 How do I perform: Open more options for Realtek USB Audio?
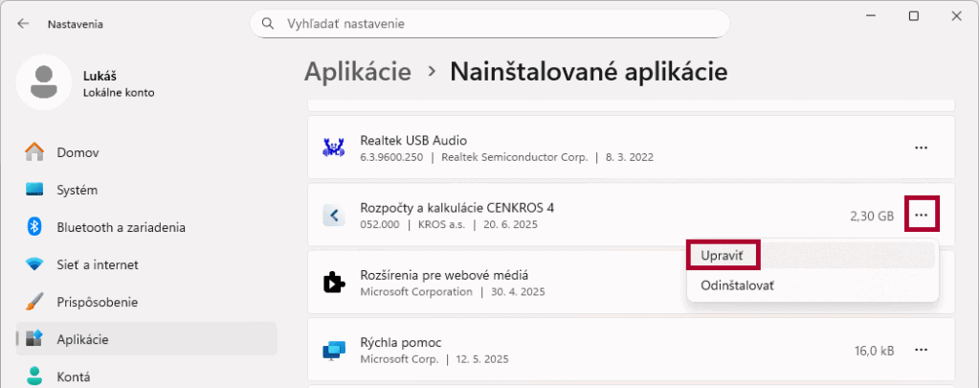[921, 148]
